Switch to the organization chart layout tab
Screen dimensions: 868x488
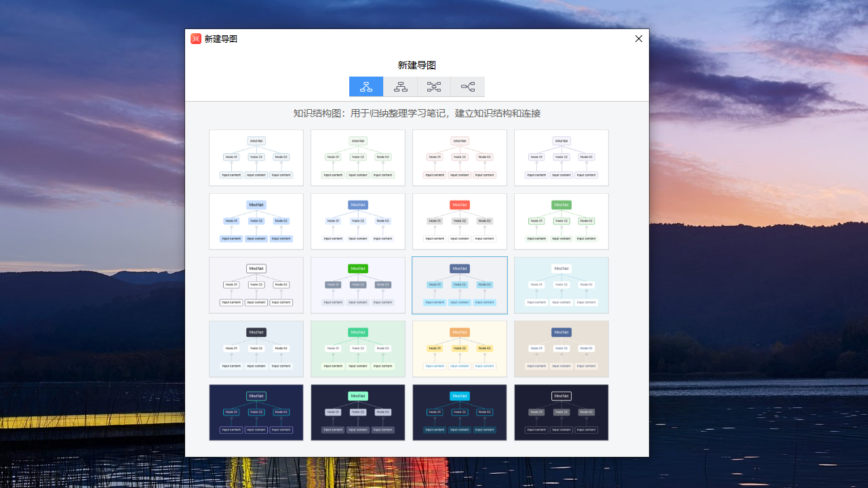coord(401,87)
